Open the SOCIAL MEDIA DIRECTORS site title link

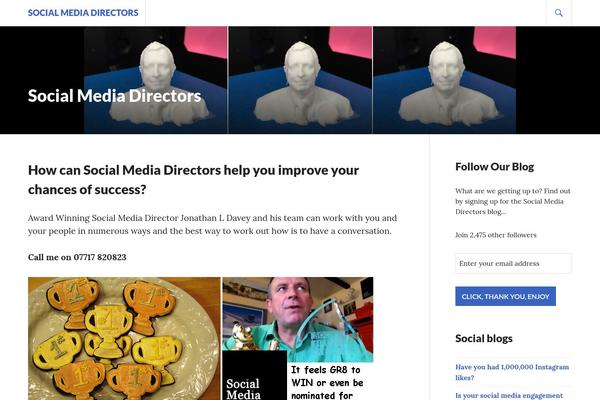point(83,13)
